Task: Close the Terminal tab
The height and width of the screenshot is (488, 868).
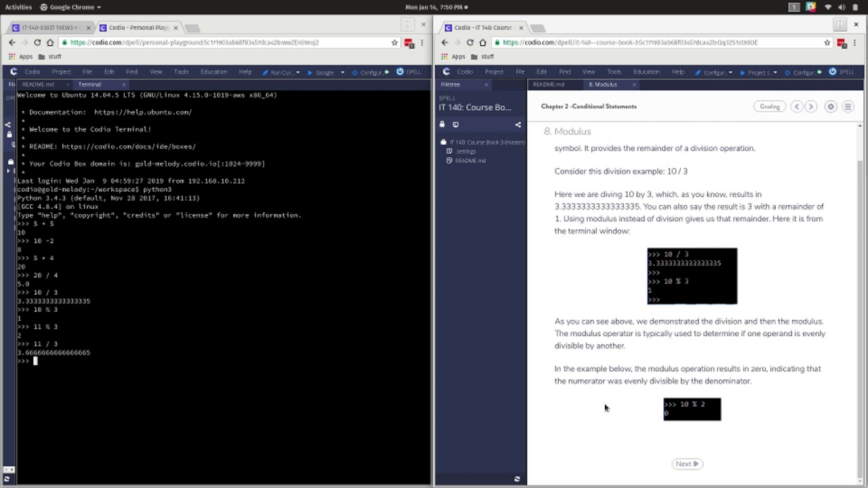Action: 125,85
